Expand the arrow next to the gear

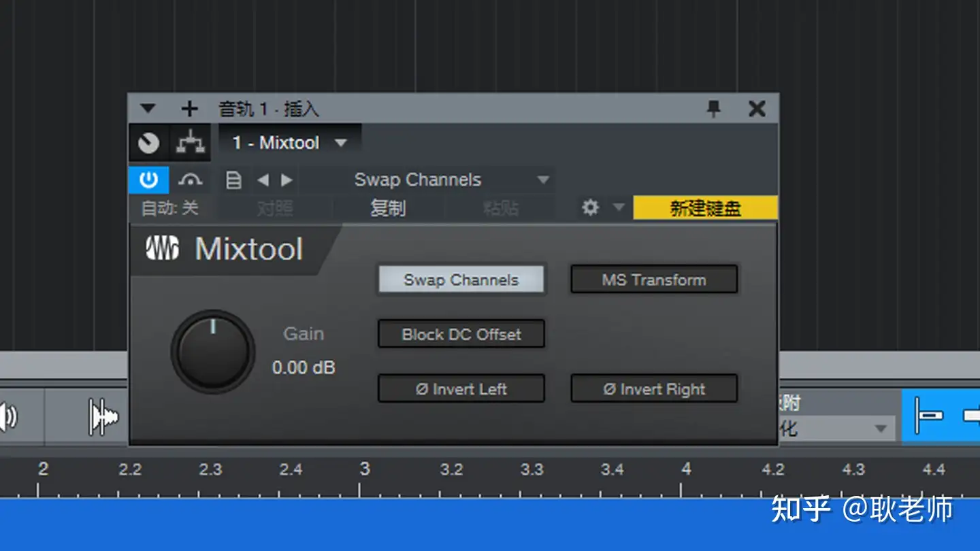[x=619, y=207]
